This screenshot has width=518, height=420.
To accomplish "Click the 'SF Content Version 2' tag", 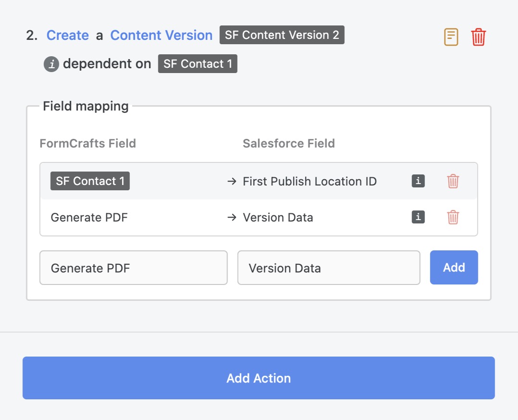I will (x=282, y=35).
